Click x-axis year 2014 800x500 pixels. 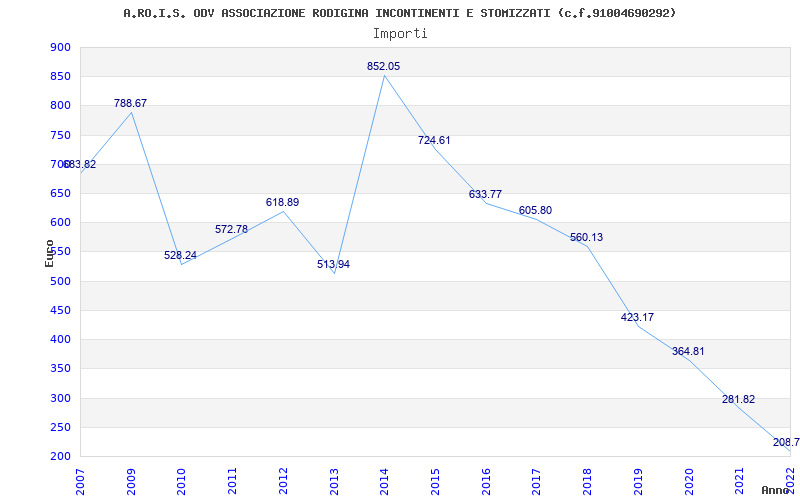point(385,481)
